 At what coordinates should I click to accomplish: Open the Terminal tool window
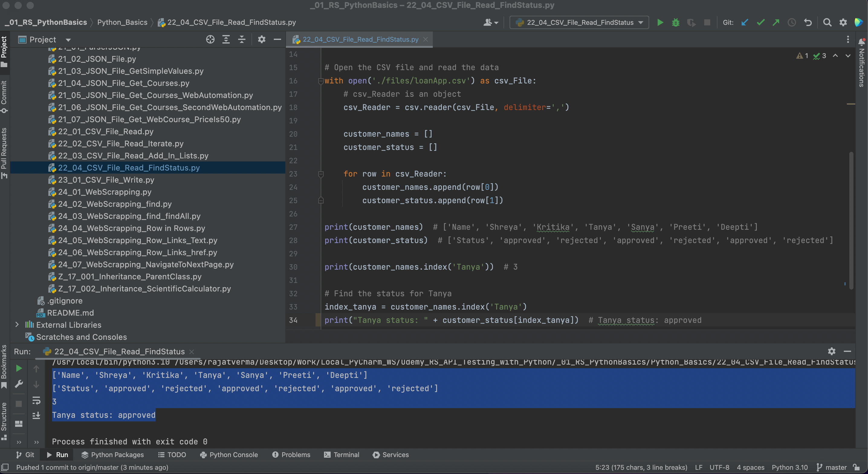pos(342,455)
